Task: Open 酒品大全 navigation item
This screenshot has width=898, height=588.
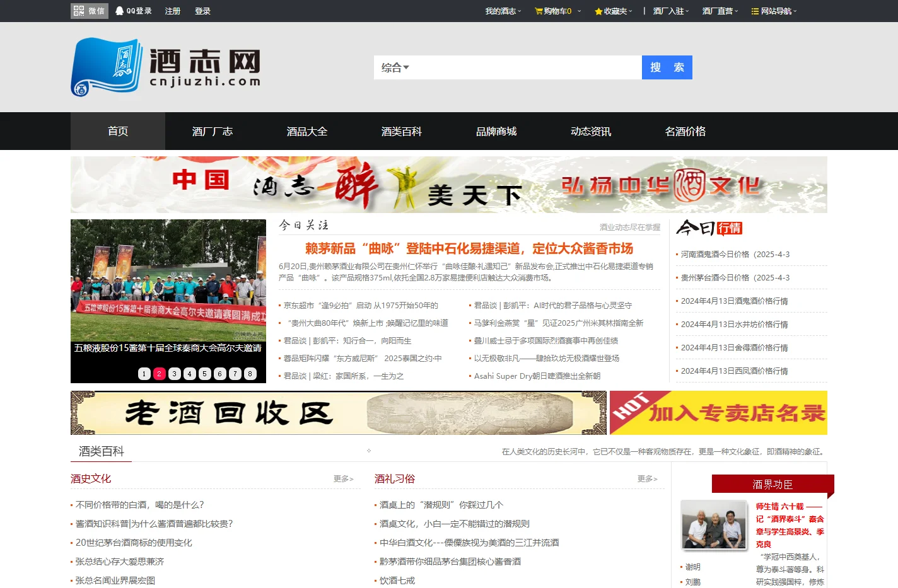Action: (x=307, y=131)
